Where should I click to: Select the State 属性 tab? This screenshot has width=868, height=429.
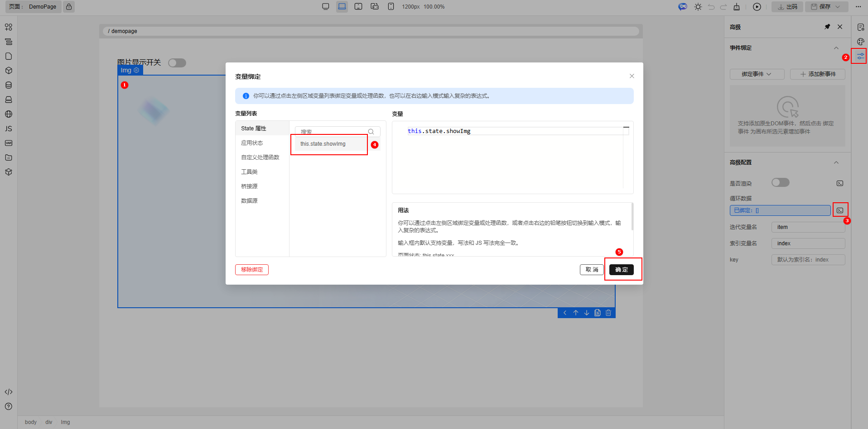[253, 128]
